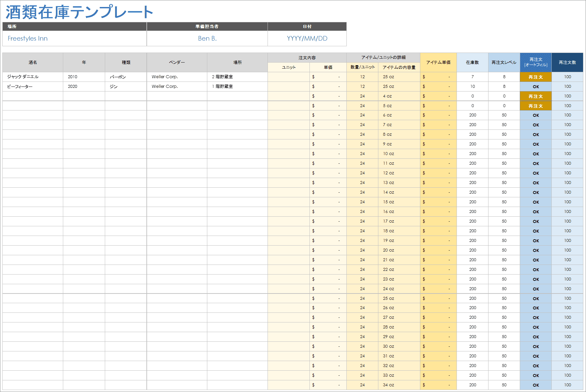The image size is (586, 392).
Task: Select the ジン type cell
Action: point(126,87)
